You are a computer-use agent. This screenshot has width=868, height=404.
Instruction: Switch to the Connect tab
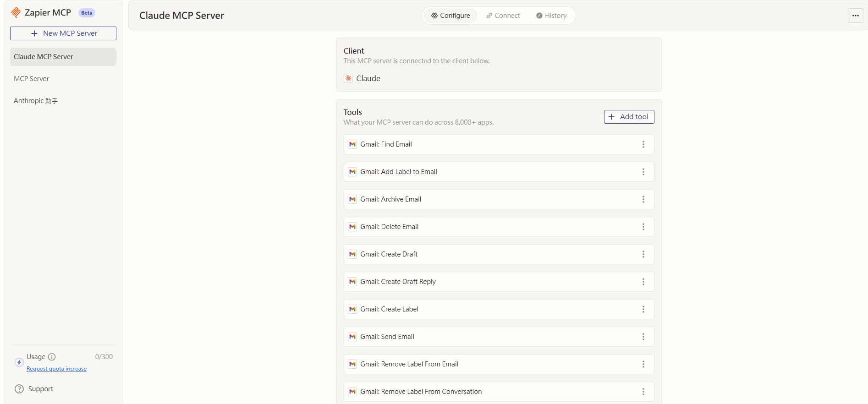pyautogui.click(x=503, y=16)
